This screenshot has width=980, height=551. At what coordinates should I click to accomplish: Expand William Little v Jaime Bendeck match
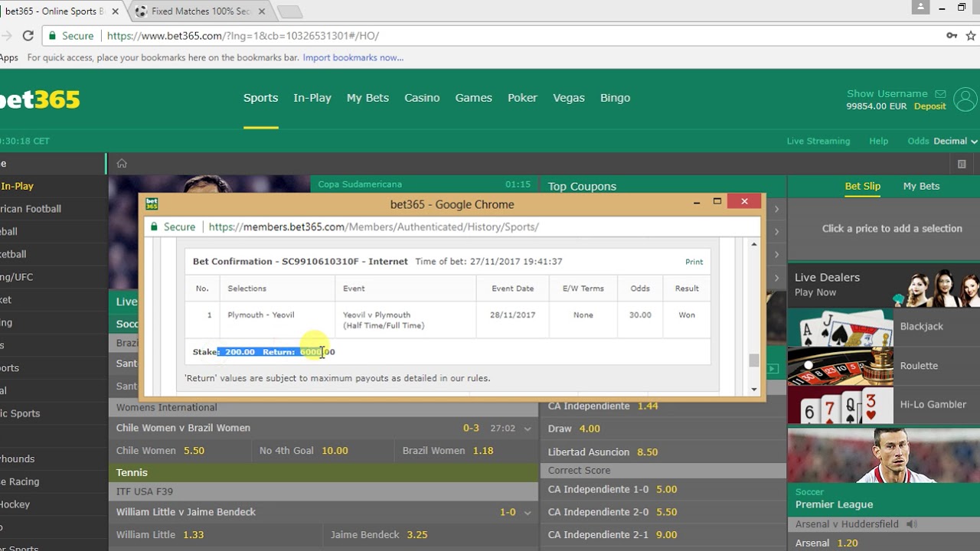[x=528, y=513]
